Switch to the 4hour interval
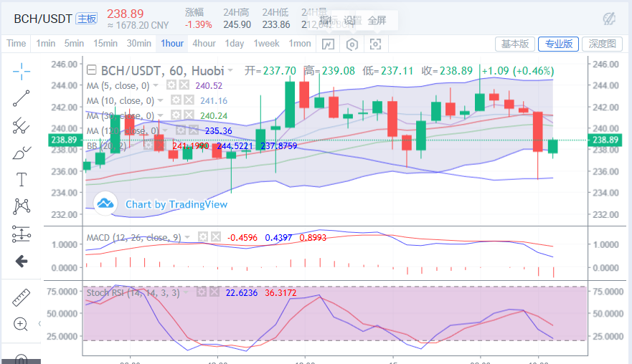This screenshot has height=364, width=632. tap(204, 44)
